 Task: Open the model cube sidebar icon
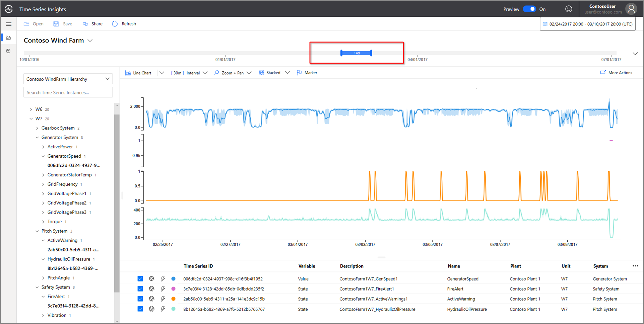(9, 51)
